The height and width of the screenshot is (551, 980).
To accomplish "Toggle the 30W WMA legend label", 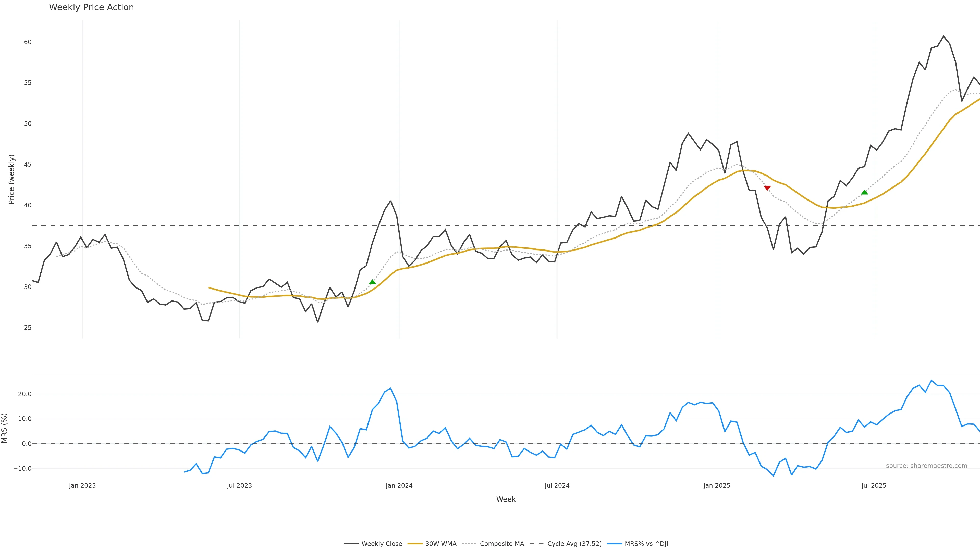I will point(440,544).
